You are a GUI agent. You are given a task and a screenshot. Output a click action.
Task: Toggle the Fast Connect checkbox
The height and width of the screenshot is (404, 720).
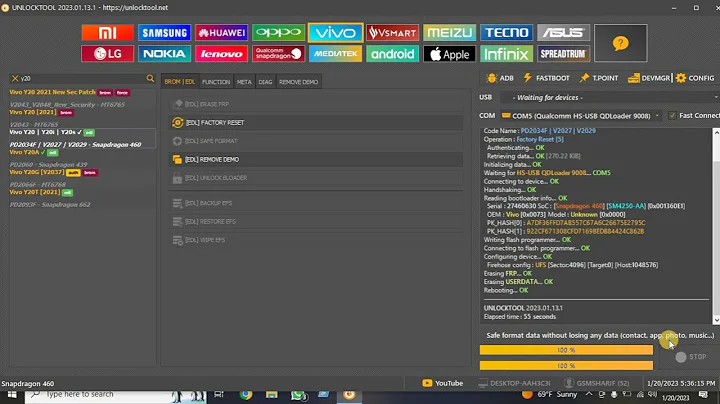click(672, 116)
